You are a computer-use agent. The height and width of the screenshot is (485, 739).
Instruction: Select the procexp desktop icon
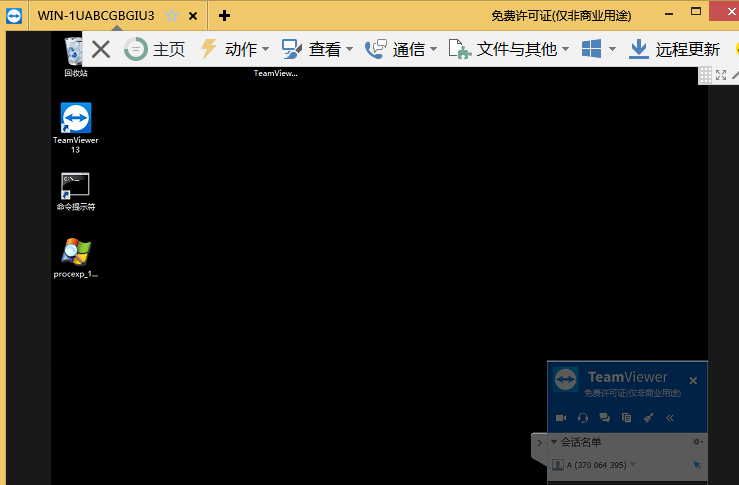point(75,252)
